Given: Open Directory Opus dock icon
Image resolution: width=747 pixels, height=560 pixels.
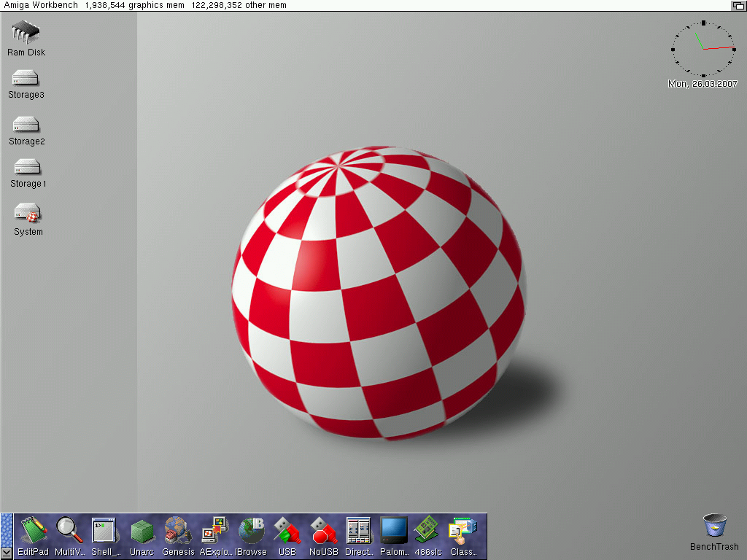Looking at the screenshot, I should pyautogui.click(x=358, y=531).
